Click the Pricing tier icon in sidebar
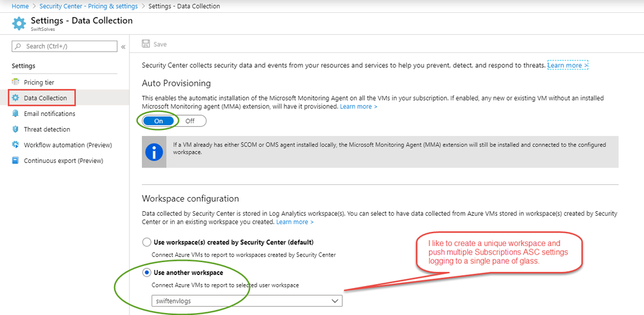This screenshot has width=644, height=315. 15,82
